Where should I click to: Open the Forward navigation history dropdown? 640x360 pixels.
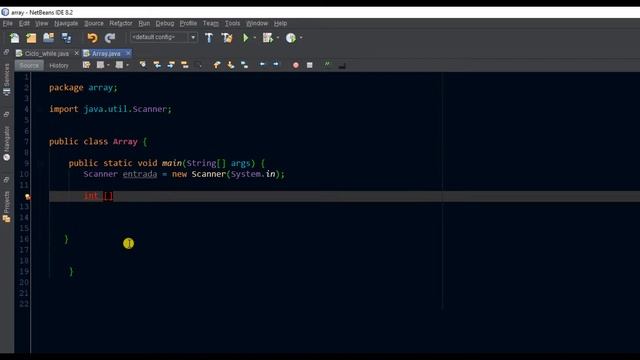[127, 65]
